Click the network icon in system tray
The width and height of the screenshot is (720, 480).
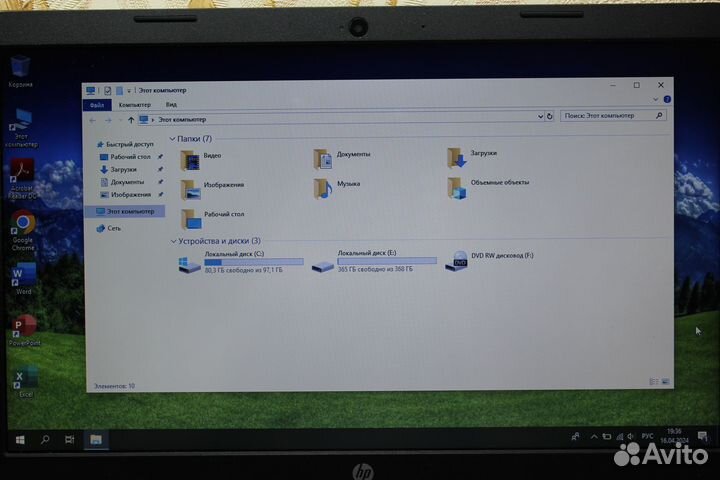point(619,437)
